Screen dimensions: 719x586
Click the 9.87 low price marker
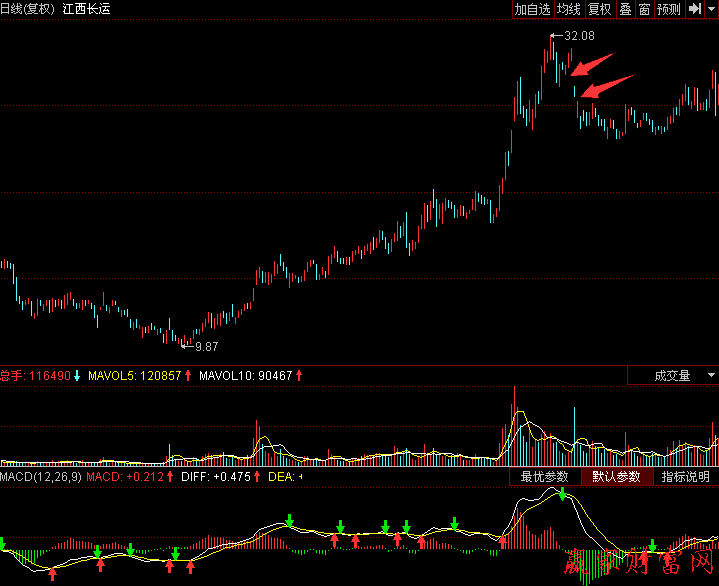(205, 346)
